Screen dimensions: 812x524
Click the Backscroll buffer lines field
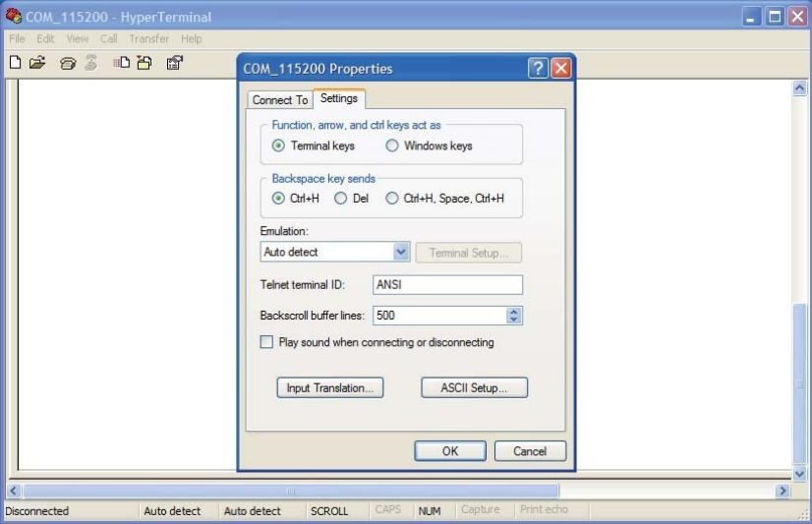pos(439,316)
